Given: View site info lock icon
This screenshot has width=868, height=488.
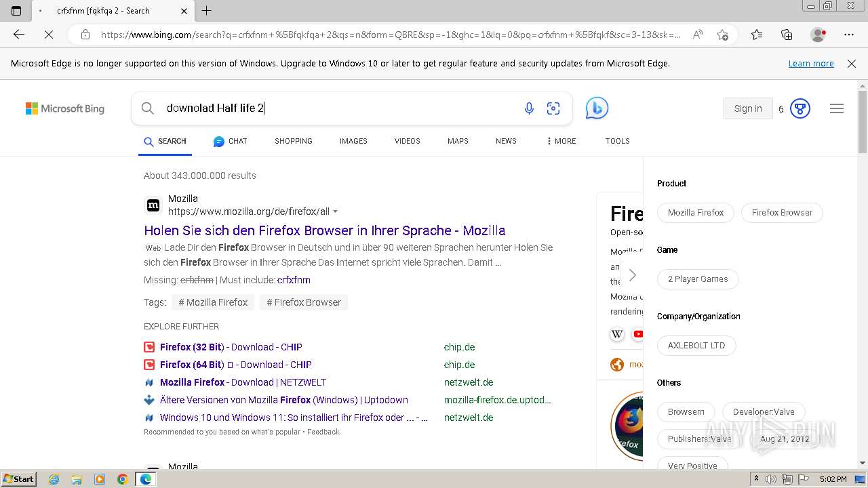Looking at the screenshot, I should tap(85, 35).
